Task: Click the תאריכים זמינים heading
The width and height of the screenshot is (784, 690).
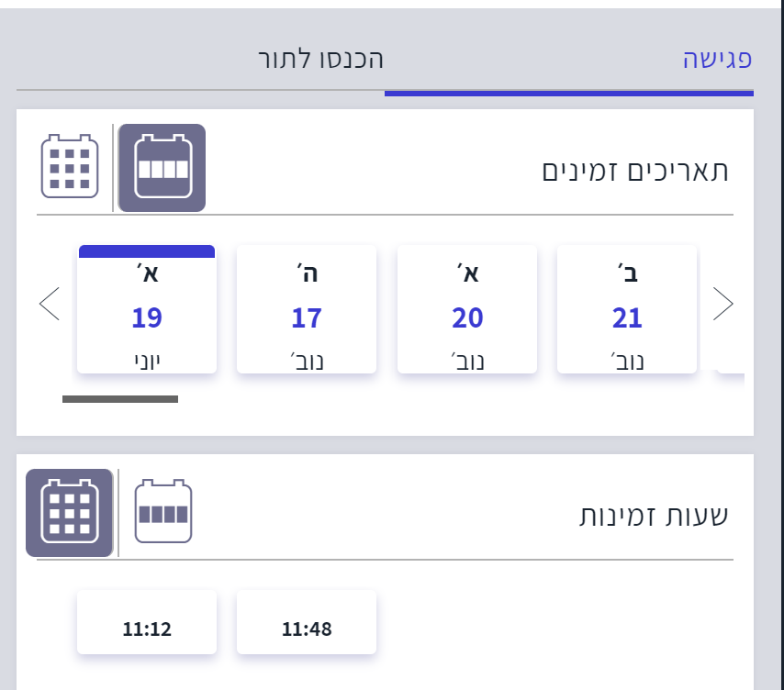Action: 635,170
